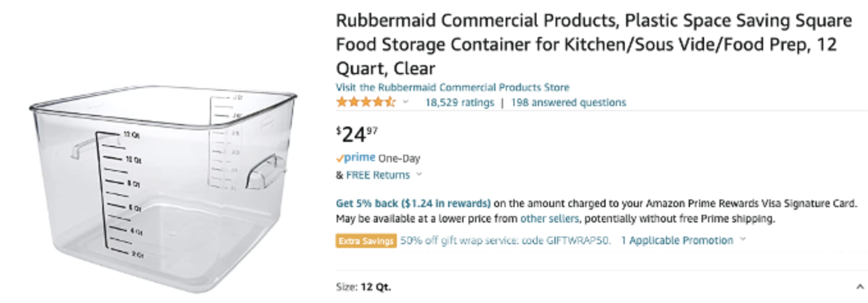
Task: Visit the Rubbermaid Commercial Products Store
Action: coord(452,88)
